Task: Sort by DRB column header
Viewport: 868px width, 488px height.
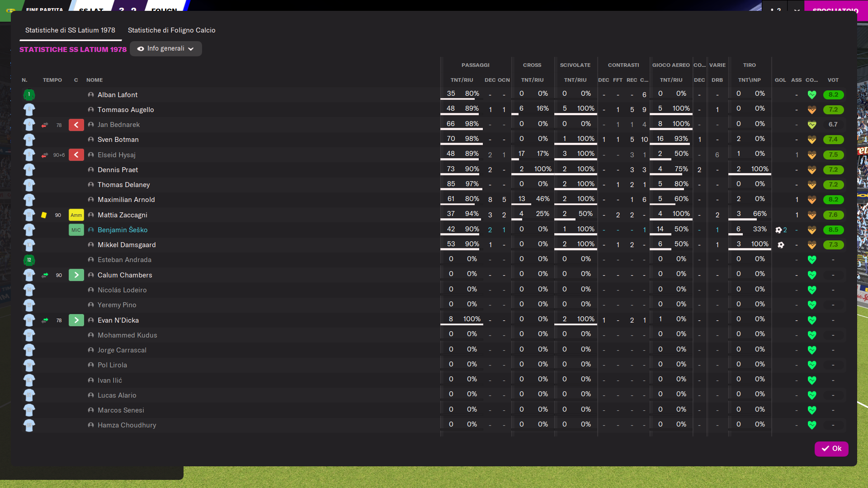Action: click(717, 80)
